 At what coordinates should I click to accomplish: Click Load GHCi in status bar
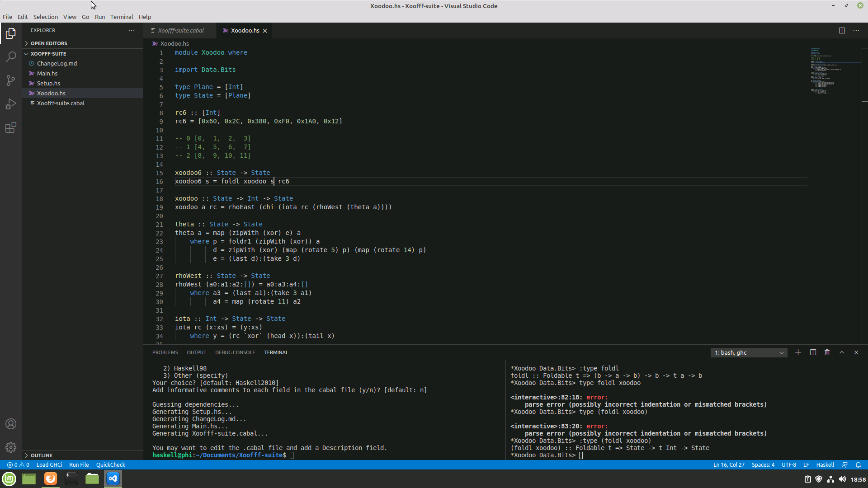[x=49, y=465]
